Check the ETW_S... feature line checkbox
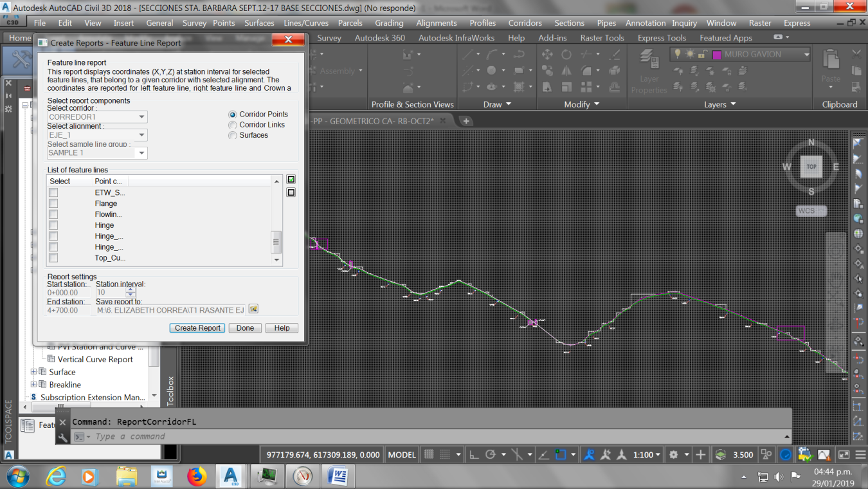 (53, 192)
